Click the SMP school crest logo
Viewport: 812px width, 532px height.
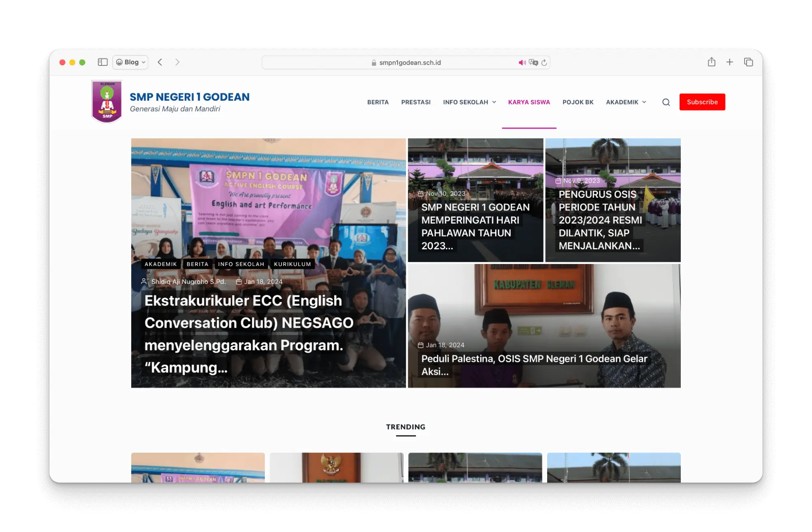point(107,102)
